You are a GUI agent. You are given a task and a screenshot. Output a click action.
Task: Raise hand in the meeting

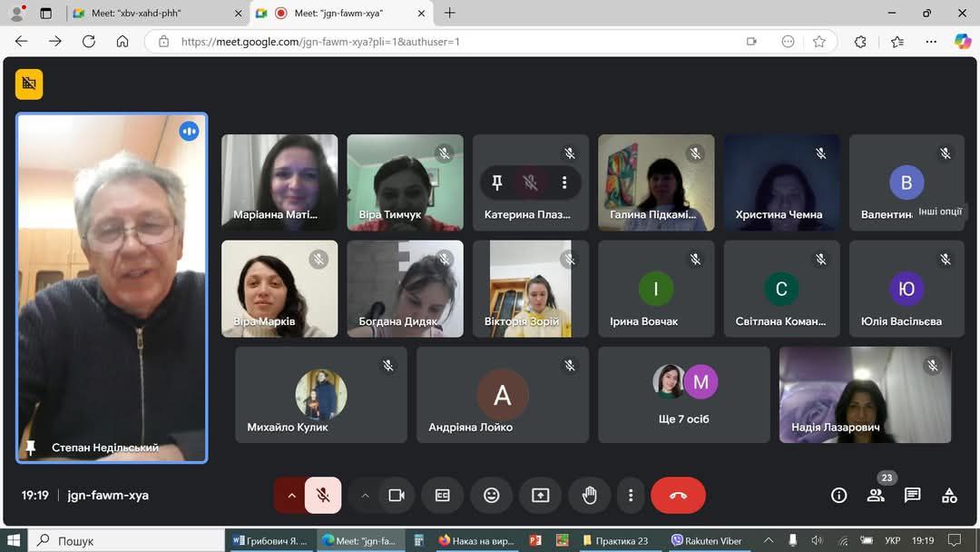point(590,495)
